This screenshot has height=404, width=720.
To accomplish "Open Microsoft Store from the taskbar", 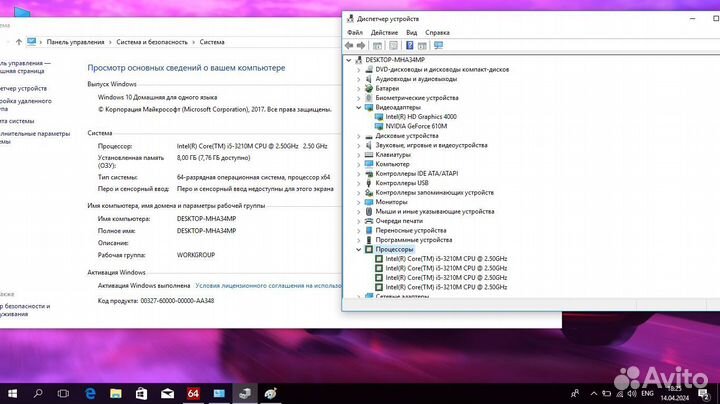I will (141, 393).
